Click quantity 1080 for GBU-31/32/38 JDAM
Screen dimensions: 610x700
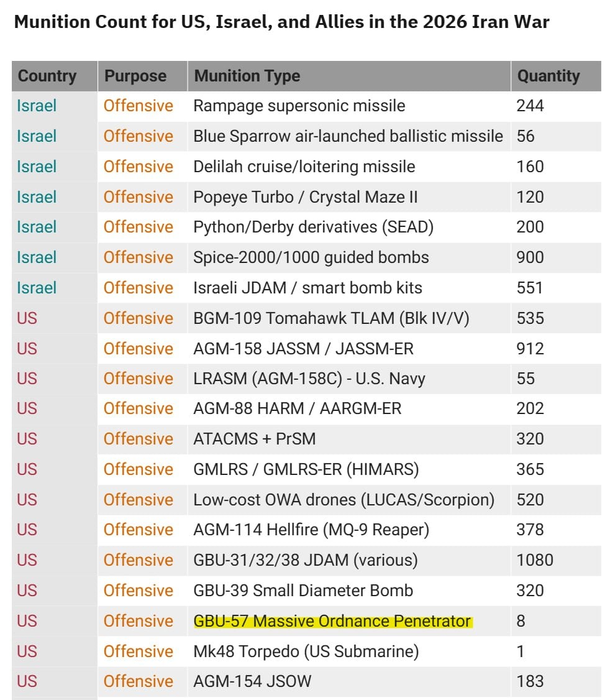(x=534, y=560)
